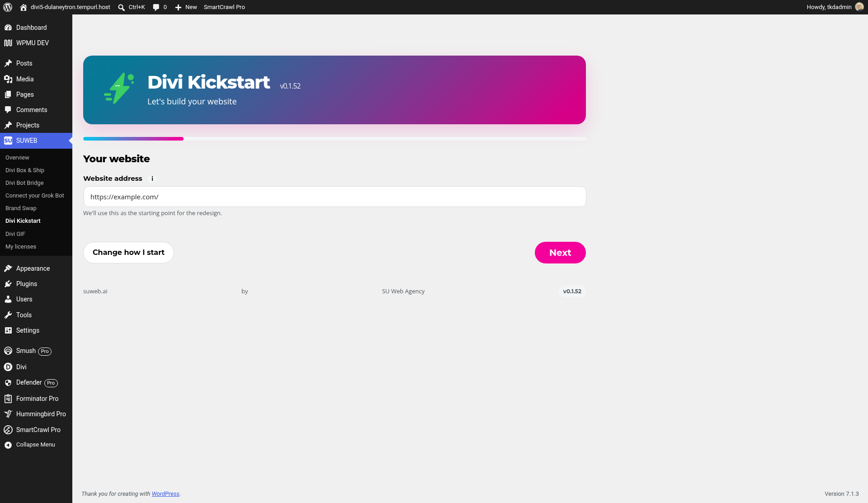Click the wizard progress bar
Viewport: 868px width, 503px height.
tap(335, 139)
